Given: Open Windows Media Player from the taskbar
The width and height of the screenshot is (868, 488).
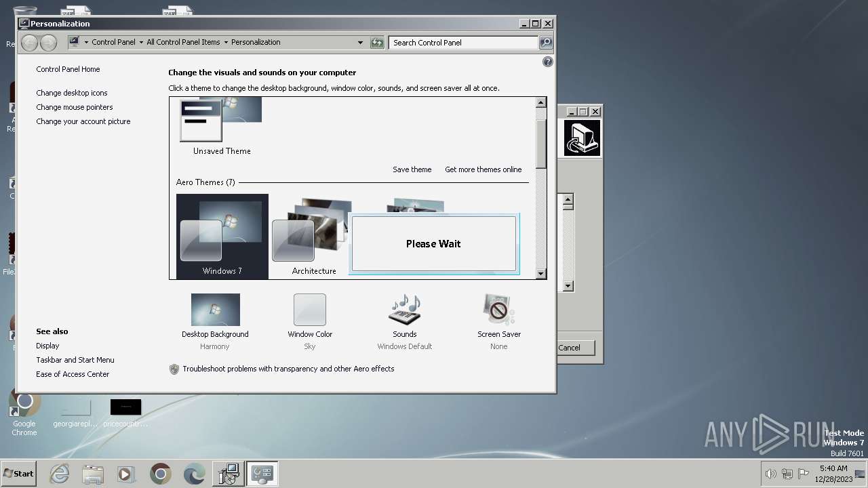Looking at the screenshot, I should point(126,474).
